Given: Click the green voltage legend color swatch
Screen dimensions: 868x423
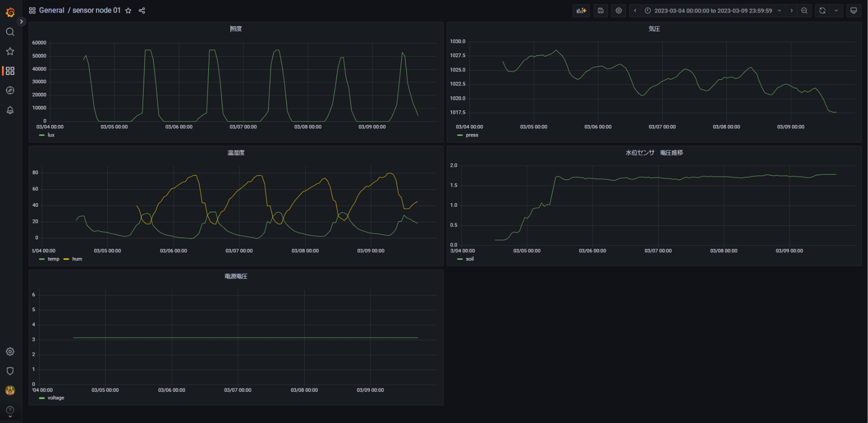Looking at the screenshot, I should click(42, 398).
